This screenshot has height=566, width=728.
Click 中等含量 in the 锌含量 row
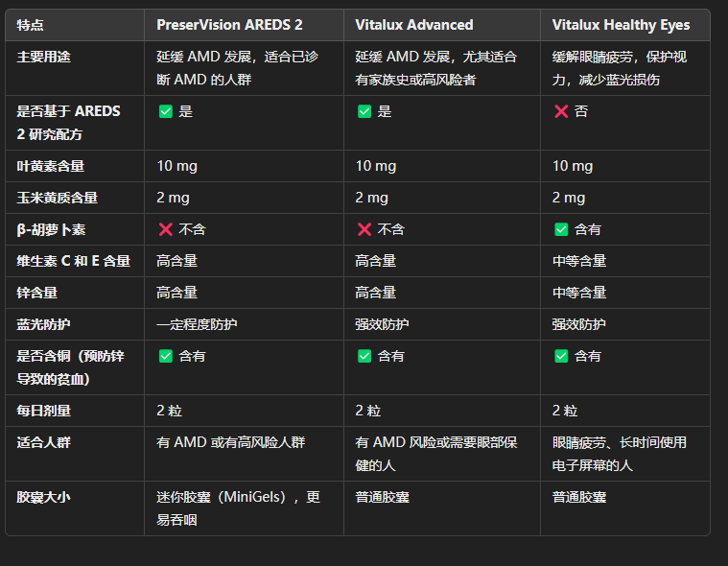(x=579, y=293)
